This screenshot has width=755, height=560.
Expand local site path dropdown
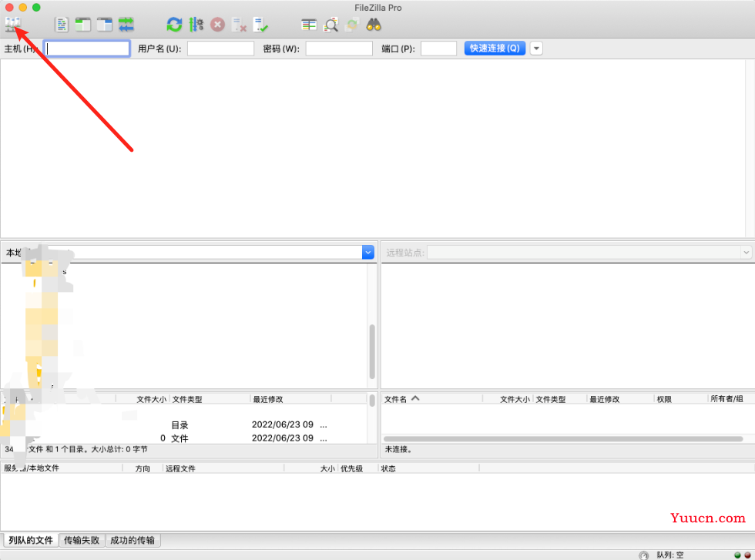[x=368, y=253]
